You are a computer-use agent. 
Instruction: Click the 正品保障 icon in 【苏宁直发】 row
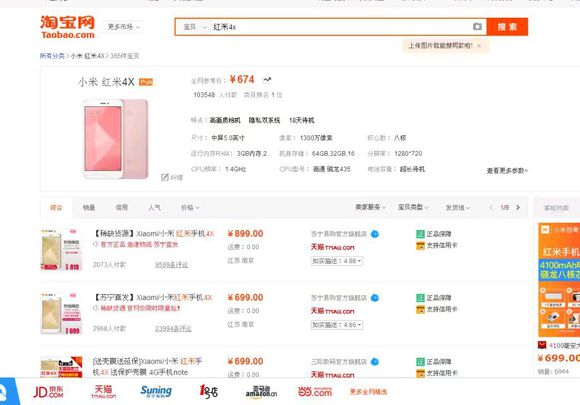pos(420,298)
